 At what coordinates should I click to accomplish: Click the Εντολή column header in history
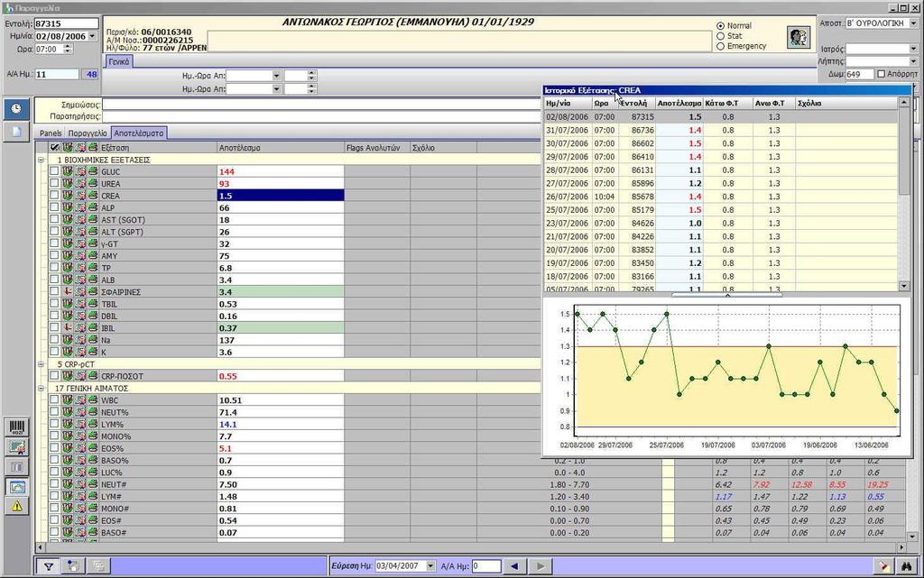[x=636, y=103]
